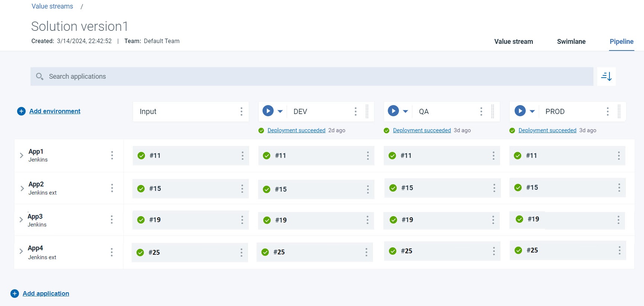Click the DEV column drag handle
Screen dimensions: 644x306
(x=367, y=111)
